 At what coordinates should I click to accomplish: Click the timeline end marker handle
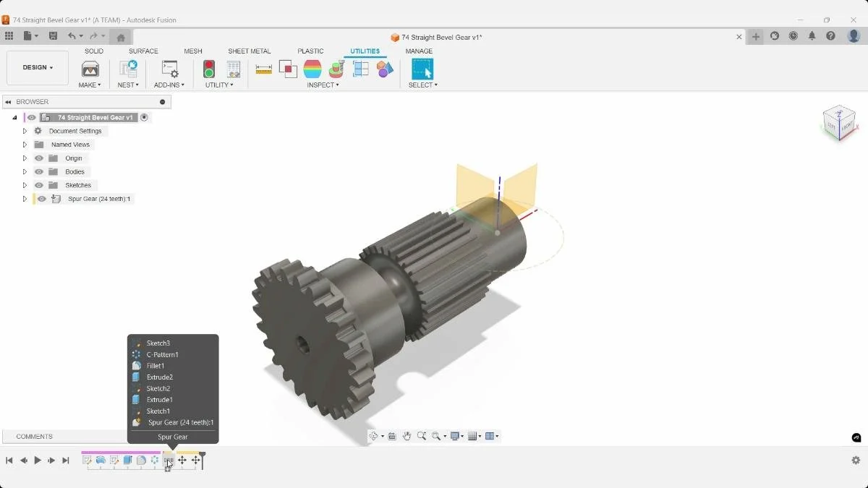[x=203, y=460]
